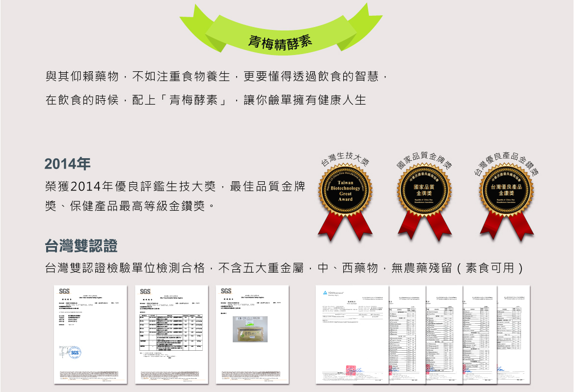574x392 pixels.
Task: Click the 台灣雙認證 heading
Action: pyautogui.click(x=81, y=246)
